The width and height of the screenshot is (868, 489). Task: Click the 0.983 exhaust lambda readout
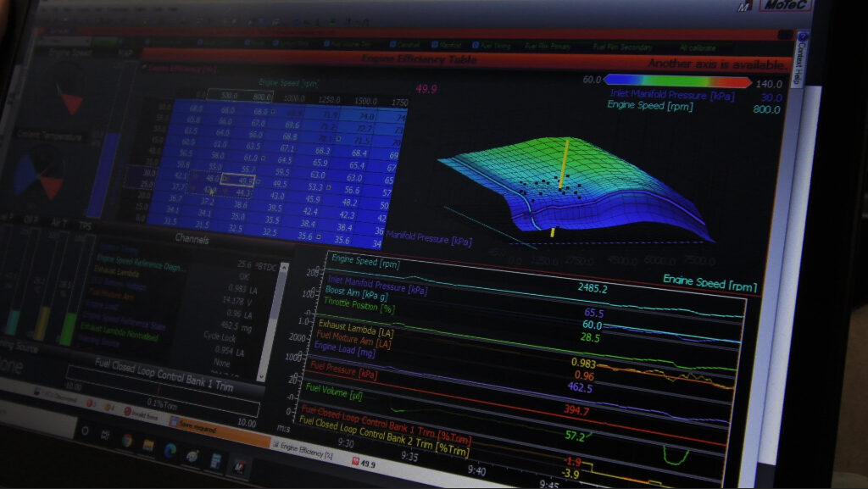(583, 364)
